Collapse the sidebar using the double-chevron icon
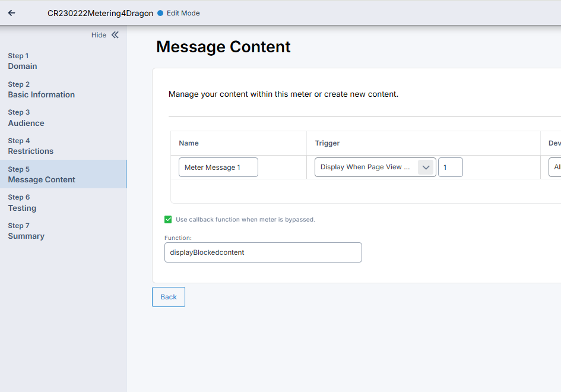The height and width of the screenshot is (392, 561). click(x=115, y=35)
